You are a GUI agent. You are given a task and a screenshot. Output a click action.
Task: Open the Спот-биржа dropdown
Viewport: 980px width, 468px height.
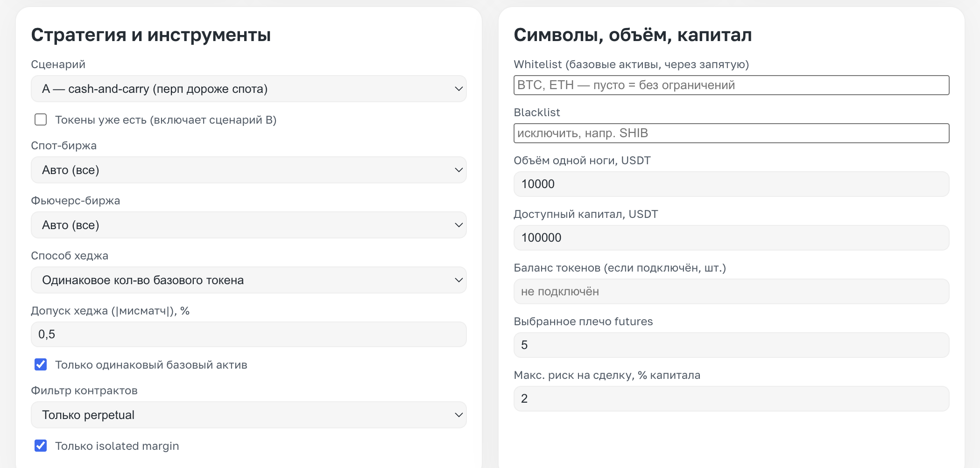coord(248,170)
